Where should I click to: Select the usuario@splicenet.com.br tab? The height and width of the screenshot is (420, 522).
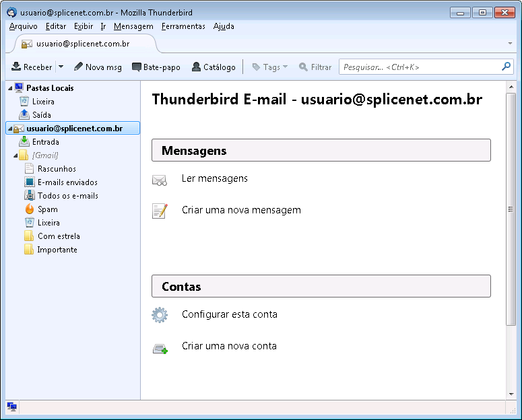(85, 44)
